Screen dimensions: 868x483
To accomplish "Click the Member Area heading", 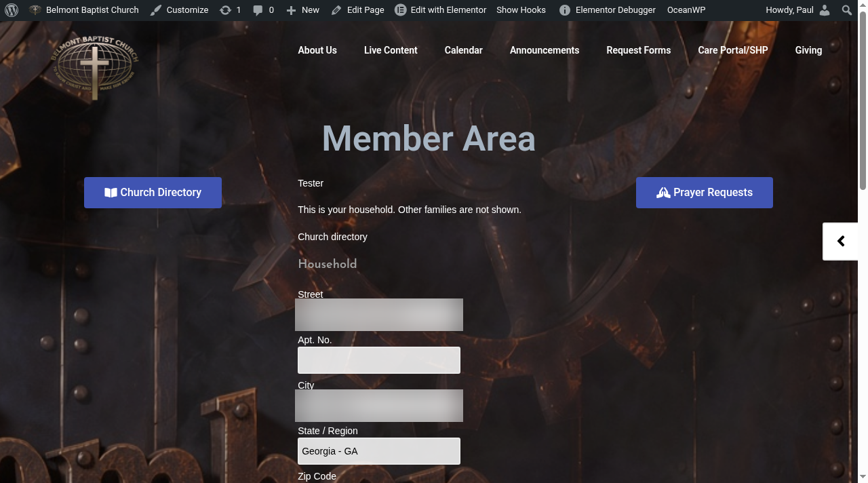I will (x=429, y=138).
